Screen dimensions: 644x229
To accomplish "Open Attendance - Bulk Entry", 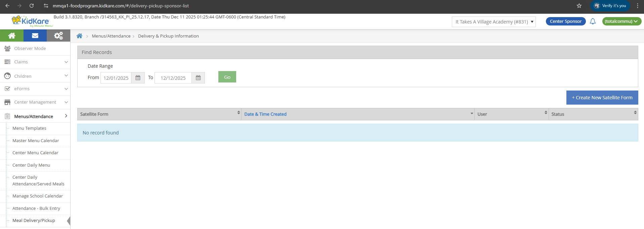I will click(36, 209).
